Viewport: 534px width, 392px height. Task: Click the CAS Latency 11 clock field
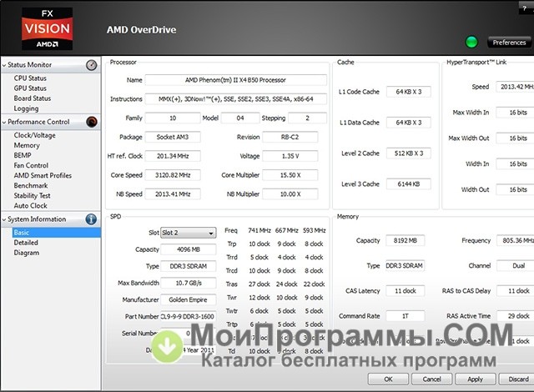[406, 291]
